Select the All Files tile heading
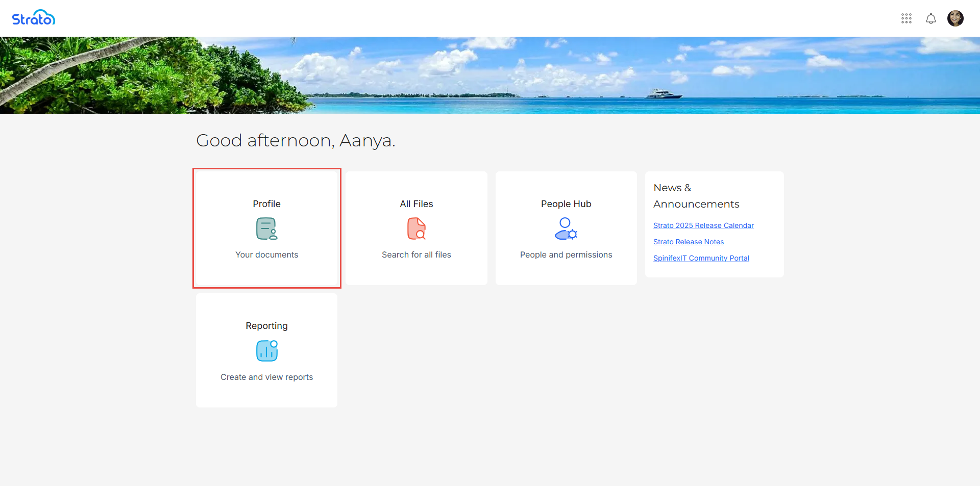980x486 pixels. coord(416,204)
